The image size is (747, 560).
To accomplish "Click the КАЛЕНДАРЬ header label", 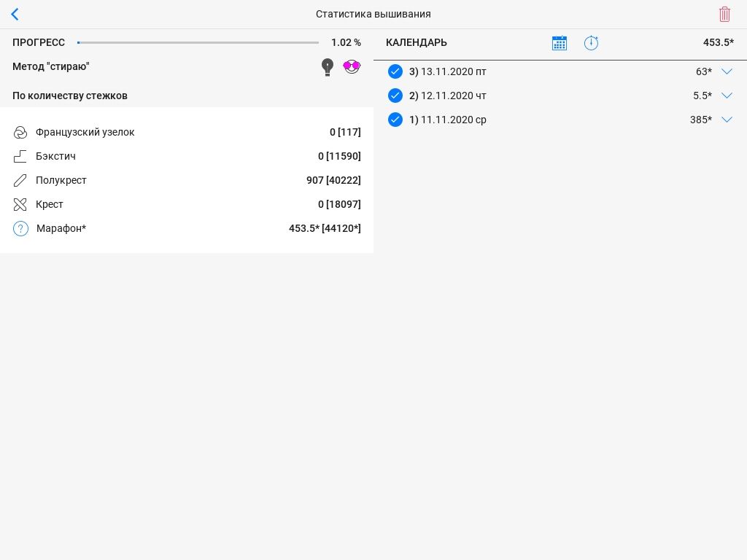I will coord(417,42).
